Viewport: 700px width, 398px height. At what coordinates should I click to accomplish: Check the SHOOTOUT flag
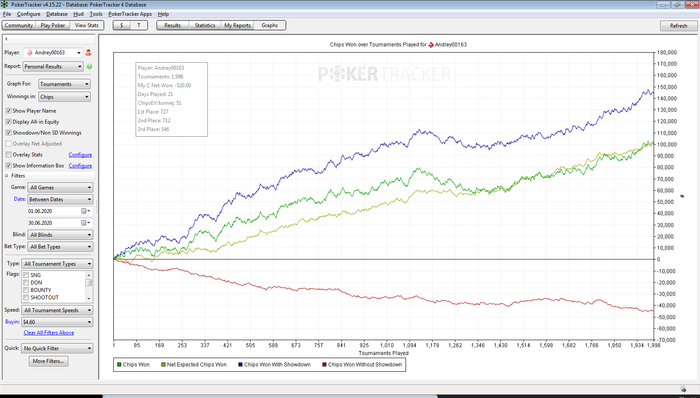[26, 297]
